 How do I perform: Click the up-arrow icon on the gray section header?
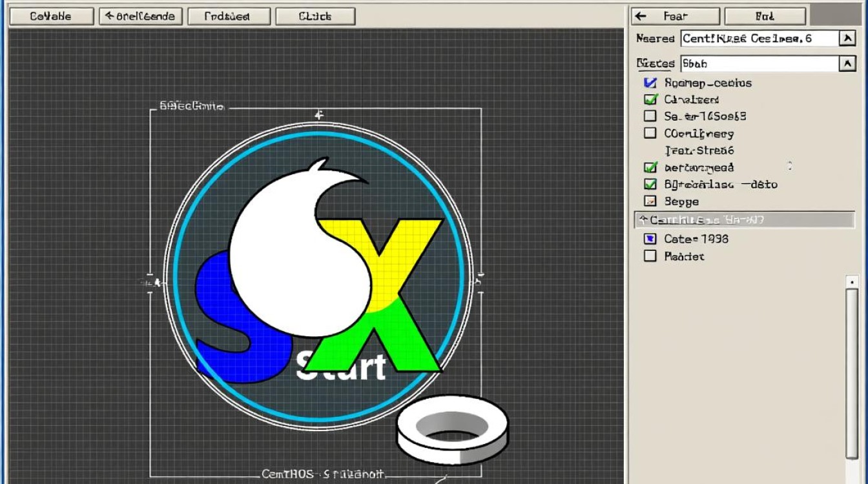pos(643,220)
